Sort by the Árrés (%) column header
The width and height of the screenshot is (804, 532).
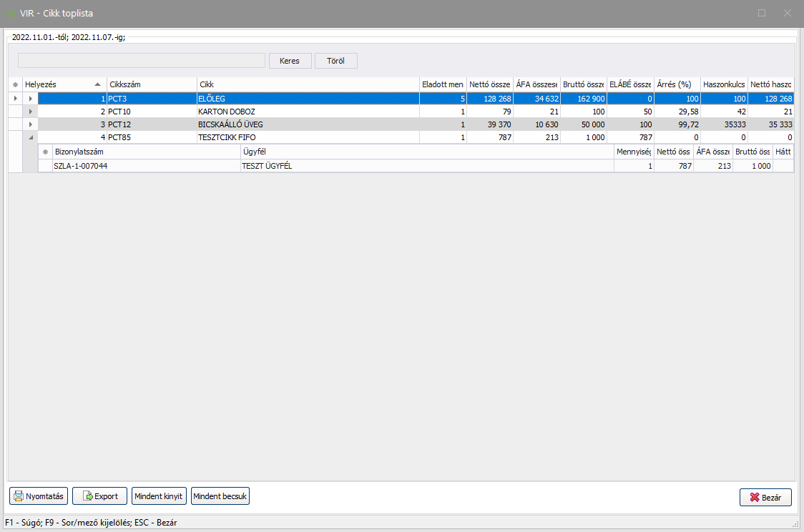coord(676,84)
